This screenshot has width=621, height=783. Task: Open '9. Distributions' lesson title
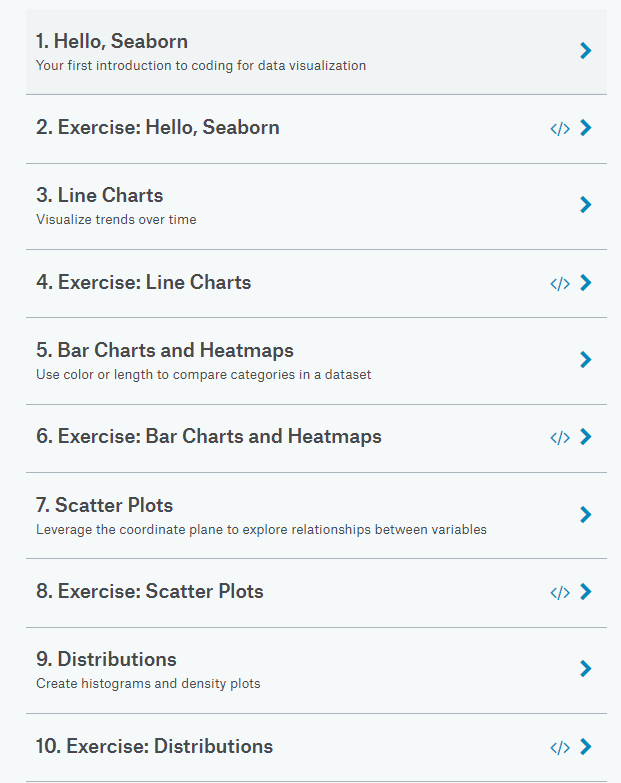[106, 659]
